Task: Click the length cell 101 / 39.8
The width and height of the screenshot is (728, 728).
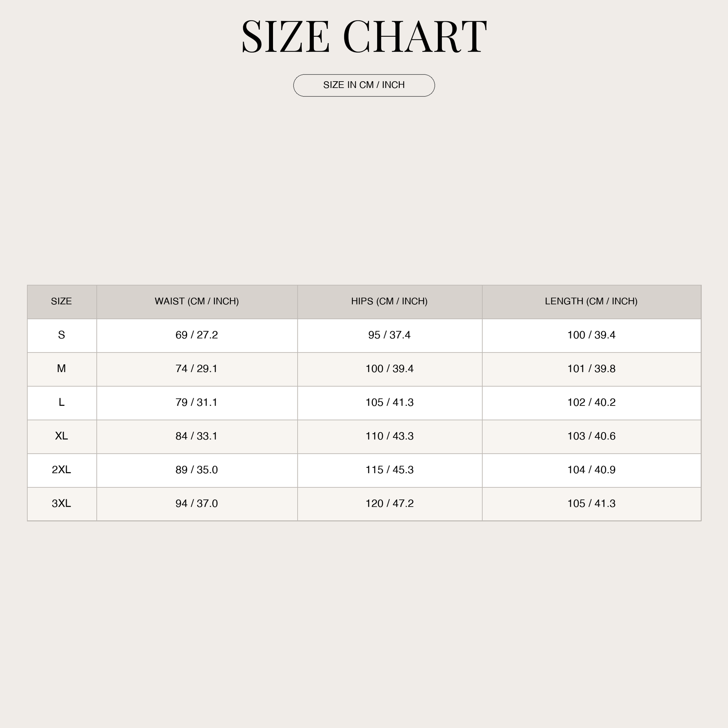Action: click(x=591, y=369)
